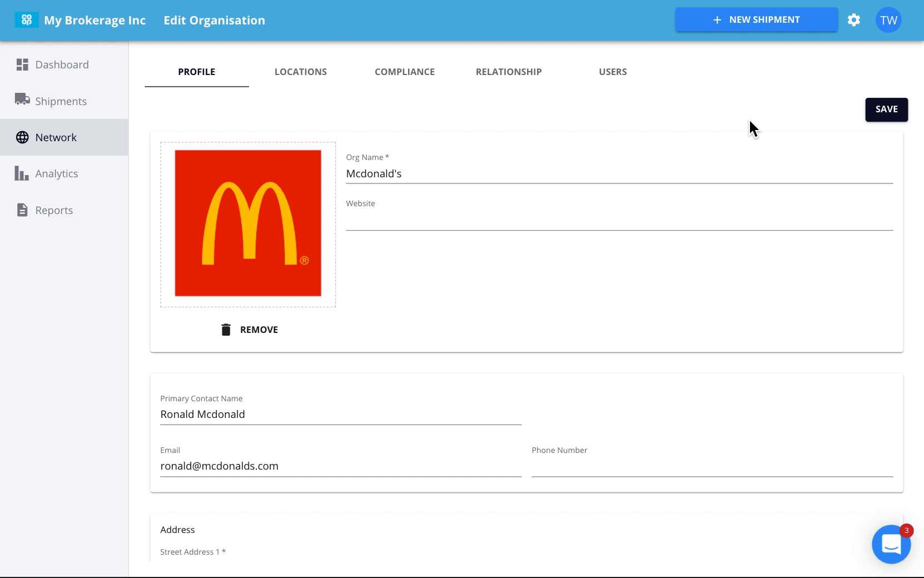Viewport: 924px width, 578px height.
Task: Click Remove to delete the logo
Action: pos(249,330)
